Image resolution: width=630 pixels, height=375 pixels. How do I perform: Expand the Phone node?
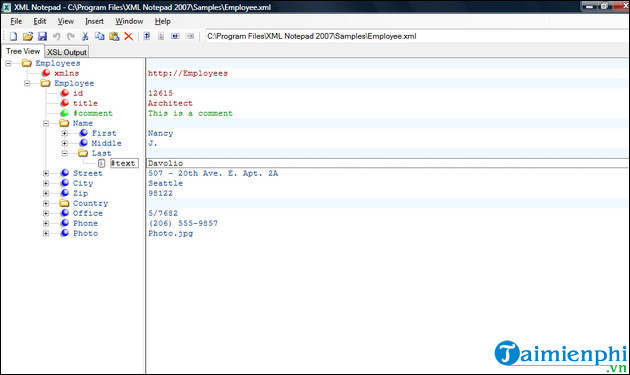pos(46,223)
